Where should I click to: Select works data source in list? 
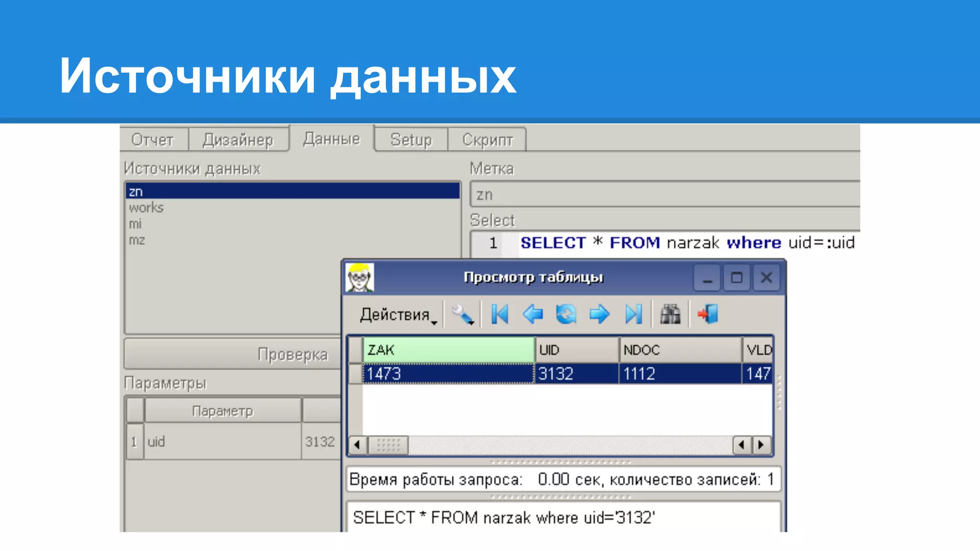pos(146,208)
